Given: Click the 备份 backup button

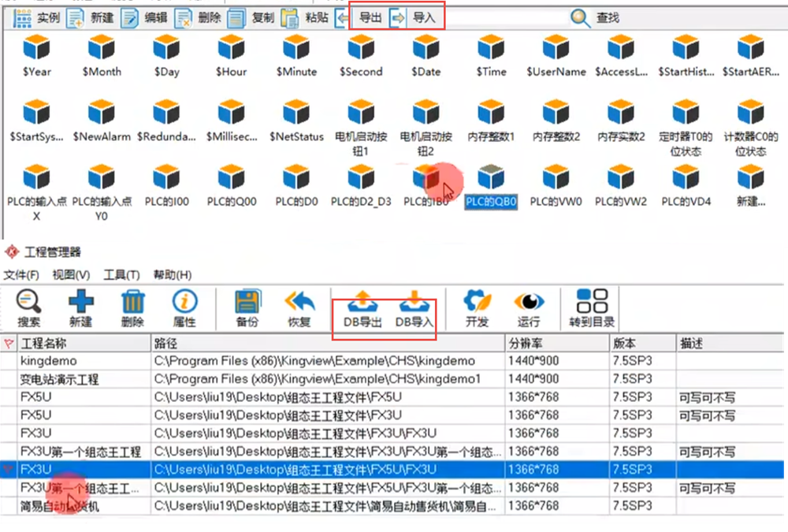Looking at the screenshot, I should coord(247,309).
